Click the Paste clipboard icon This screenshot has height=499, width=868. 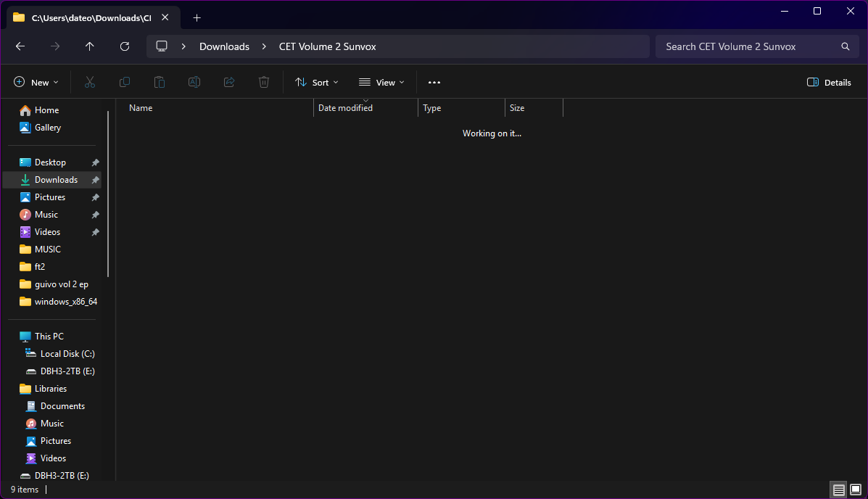click(x=160, y=83)
